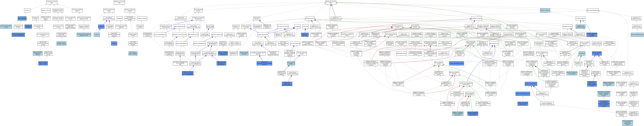Select the 'developmental process' node
The width and height of the screenshot is (644, 126).
pyautogui.click(x=198, y=10)
